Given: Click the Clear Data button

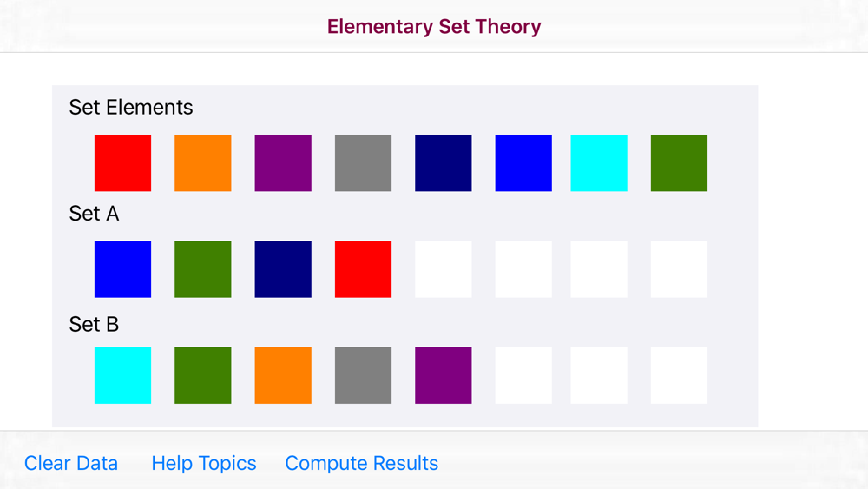Looking at the screenshot, I should tap(71, 463).
